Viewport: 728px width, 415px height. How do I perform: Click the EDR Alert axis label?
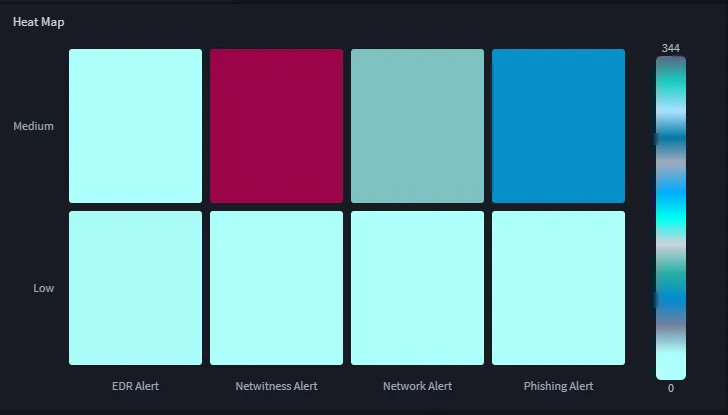tap(136, 386)
